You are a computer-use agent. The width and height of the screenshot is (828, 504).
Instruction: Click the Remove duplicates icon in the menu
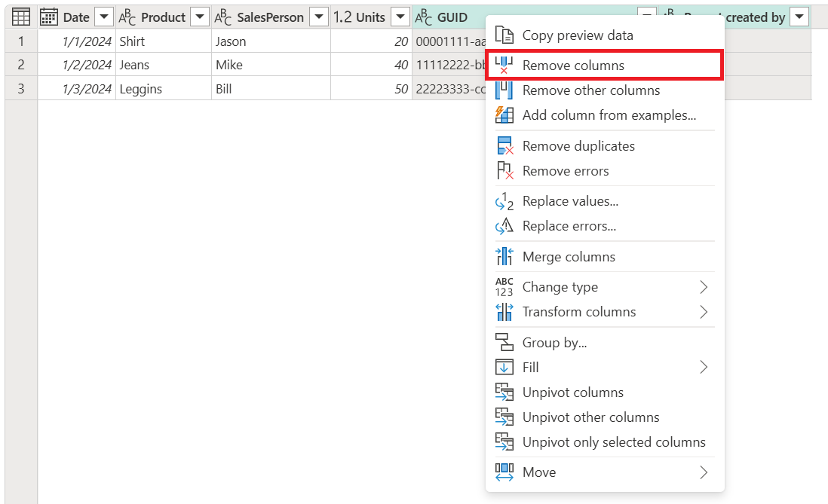[504, 145]
